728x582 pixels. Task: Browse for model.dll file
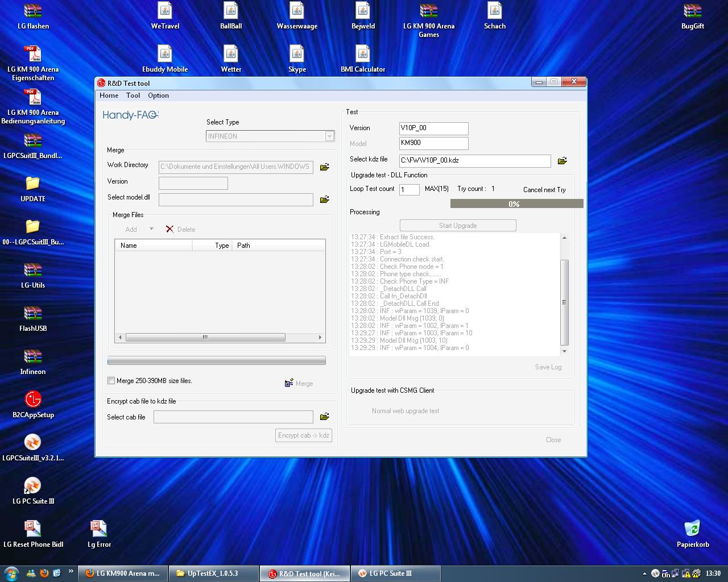325,199
